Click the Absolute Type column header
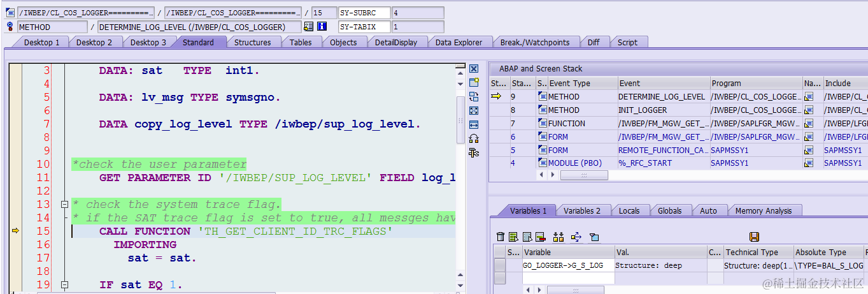This screenshot has width=868, height=294. pyautogui.click(x=829, y=252)
